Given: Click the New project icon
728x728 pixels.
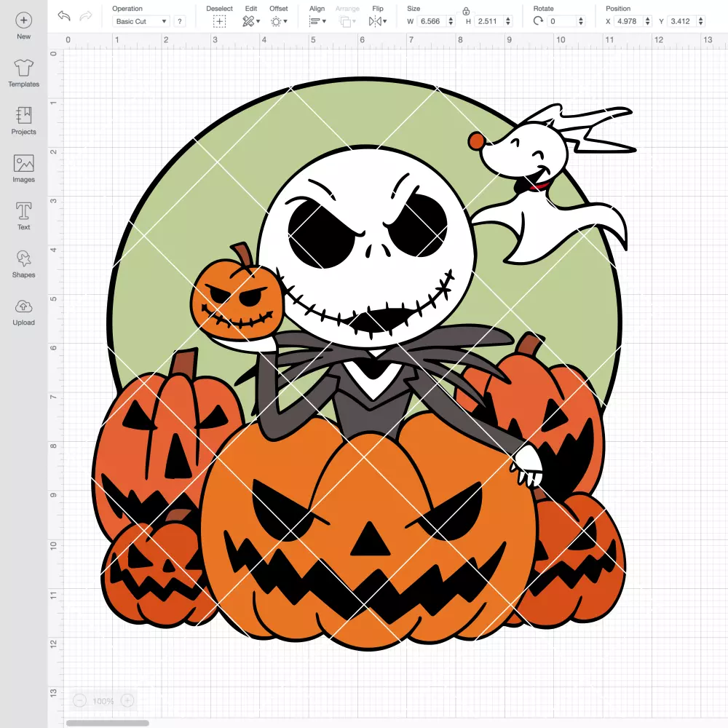Looking at the screenshot, I should (24, 20).
